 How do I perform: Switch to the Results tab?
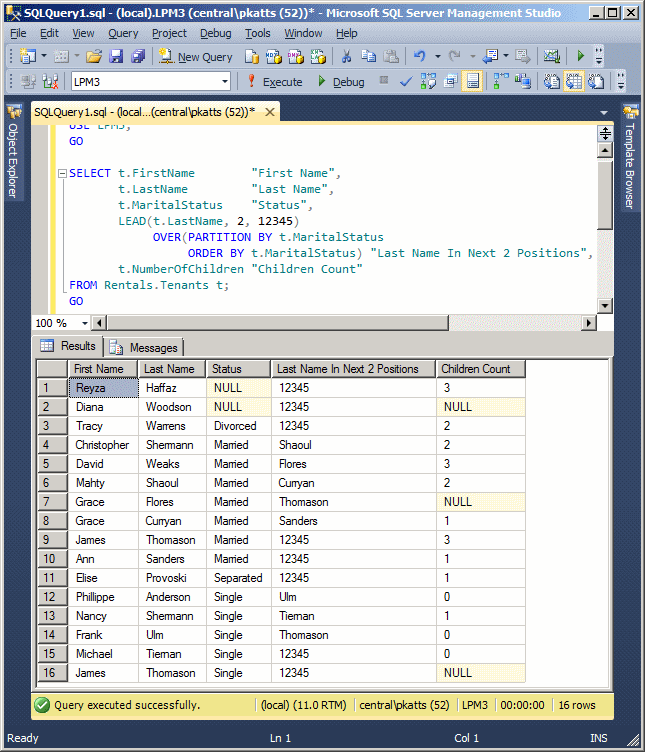coord(68,346)
